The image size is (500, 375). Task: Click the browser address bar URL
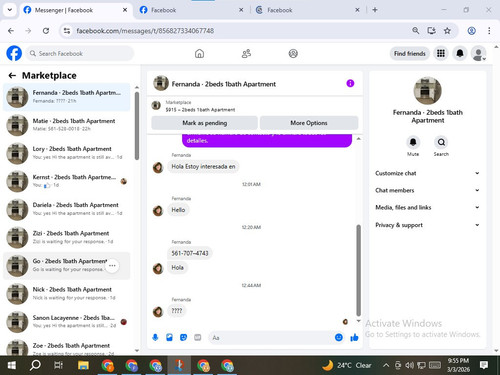coord(145,31)
